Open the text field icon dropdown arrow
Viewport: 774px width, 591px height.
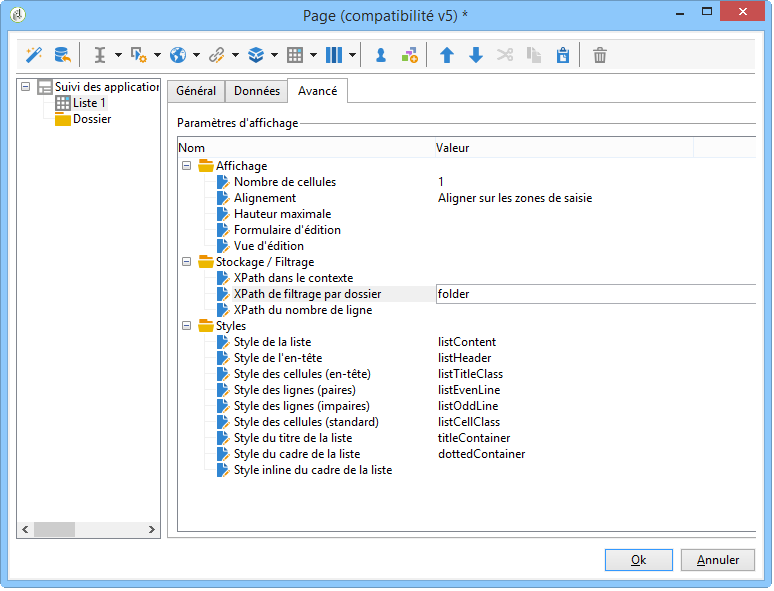click(x=118, y=55)
